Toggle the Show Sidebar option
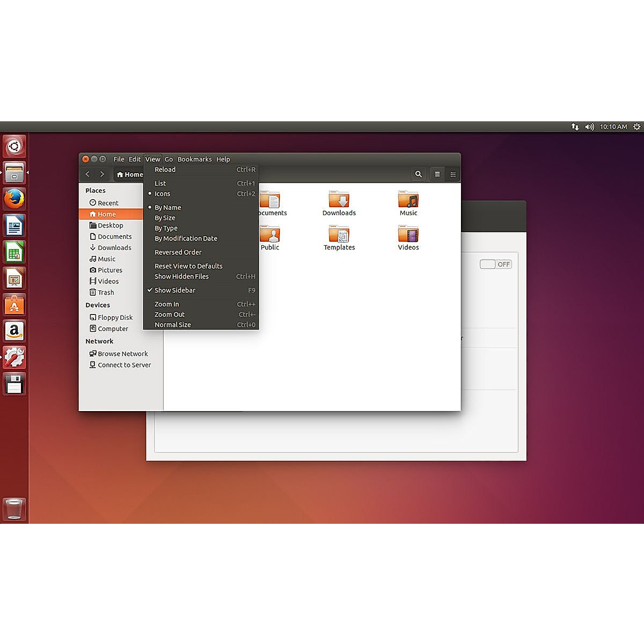Screen dimensions: 644x644 click(x=175, y=290)
